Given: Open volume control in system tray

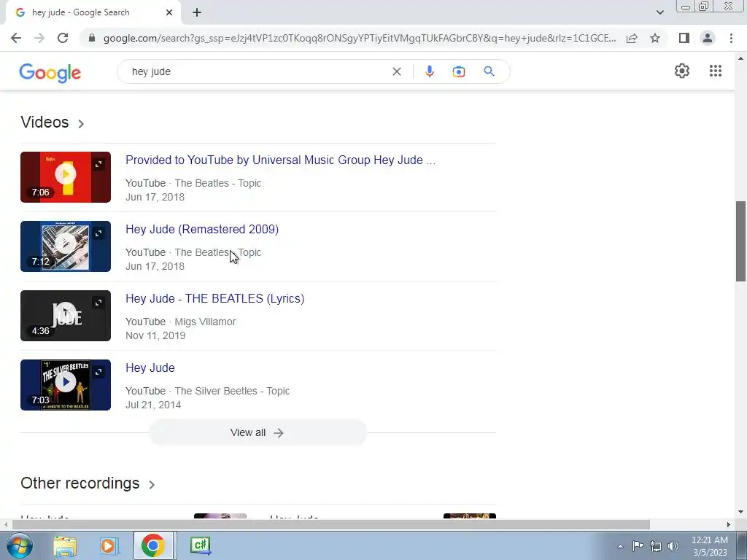Looking at the screenshot, I should click(x=673, y=546).
